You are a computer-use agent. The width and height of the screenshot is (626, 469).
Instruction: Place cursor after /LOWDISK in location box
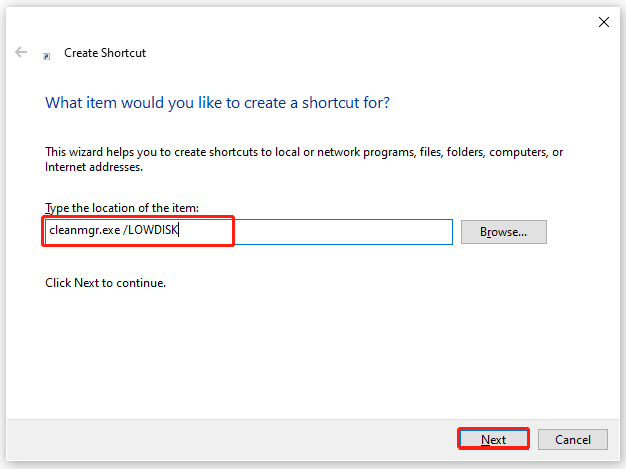coord(179,230)
